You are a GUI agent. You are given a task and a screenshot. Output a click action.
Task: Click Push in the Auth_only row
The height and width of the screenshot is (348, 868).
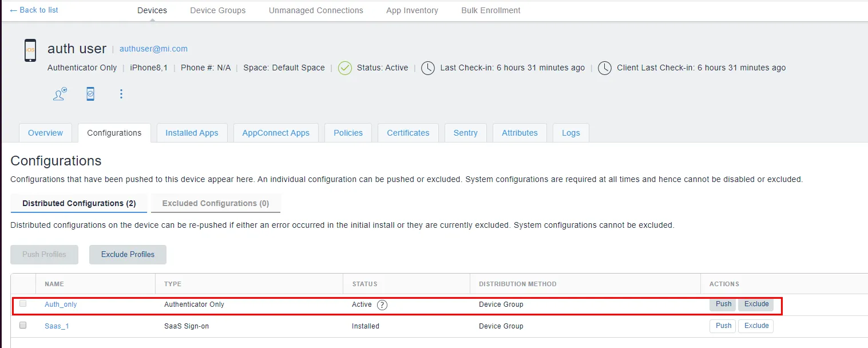coord(723,304)
